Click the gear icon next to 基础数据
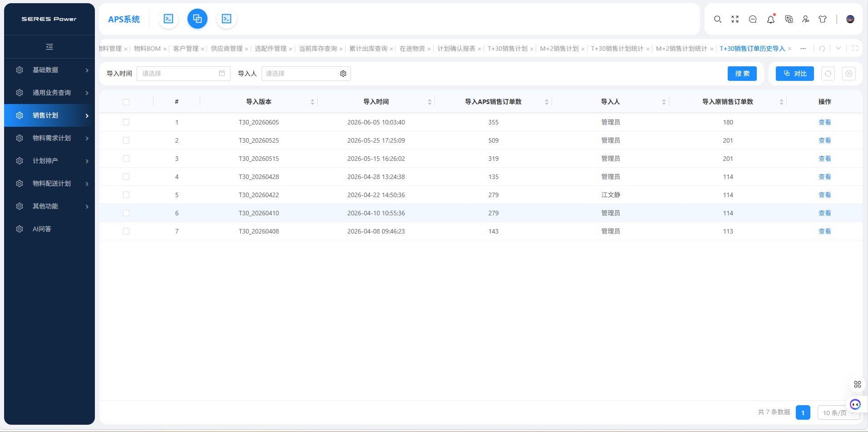The image size is (868, 432). click(x=20, y=70)
